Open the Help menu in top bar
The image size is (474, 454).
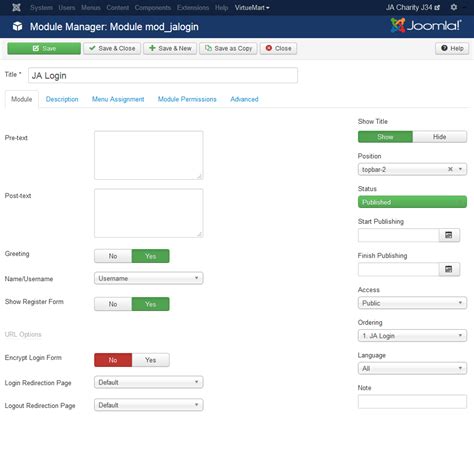pyautogui.click(x=221, y=7)
